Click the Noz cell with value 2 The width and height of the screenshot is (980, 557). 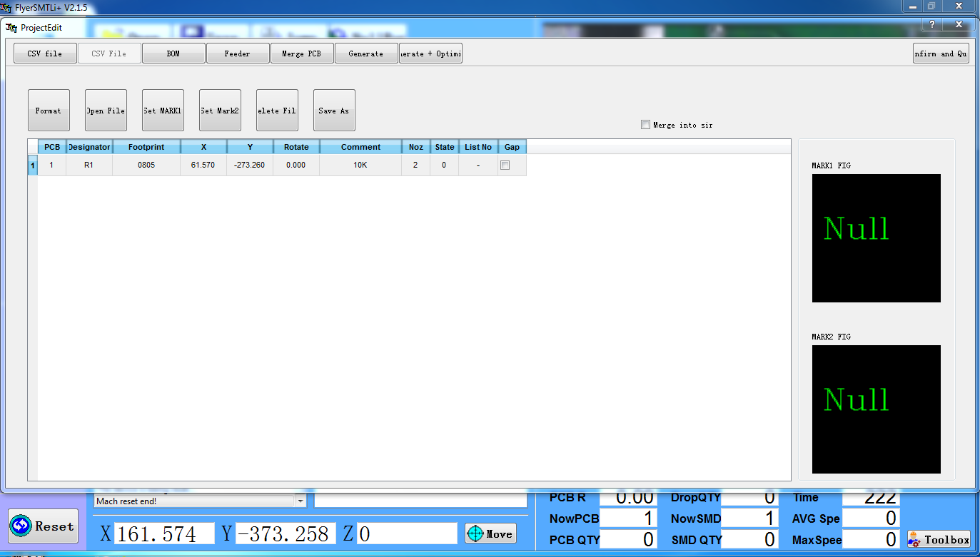pos(415,165)
